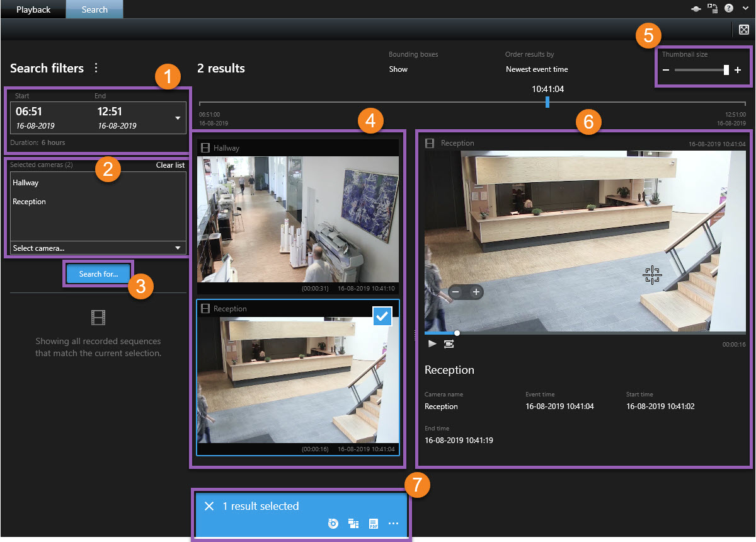The image size is (756, 542).
Task: Switch to the Playback tab
Action: point(33,9)
